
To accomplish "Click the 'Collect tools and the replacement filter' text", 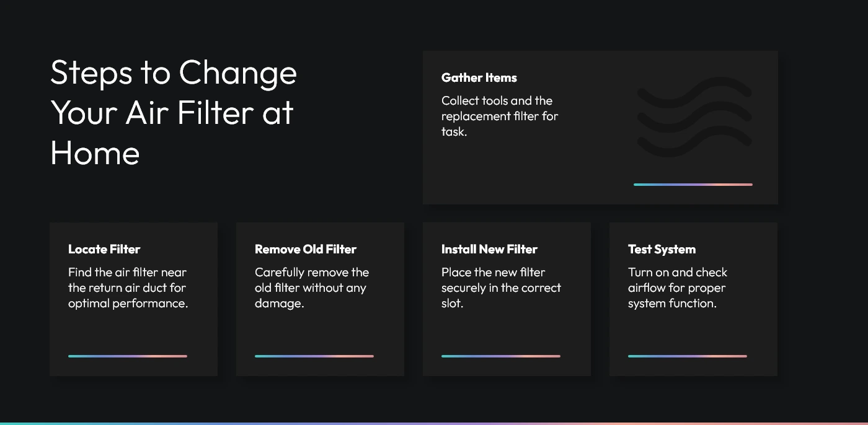I will (500, 116).
